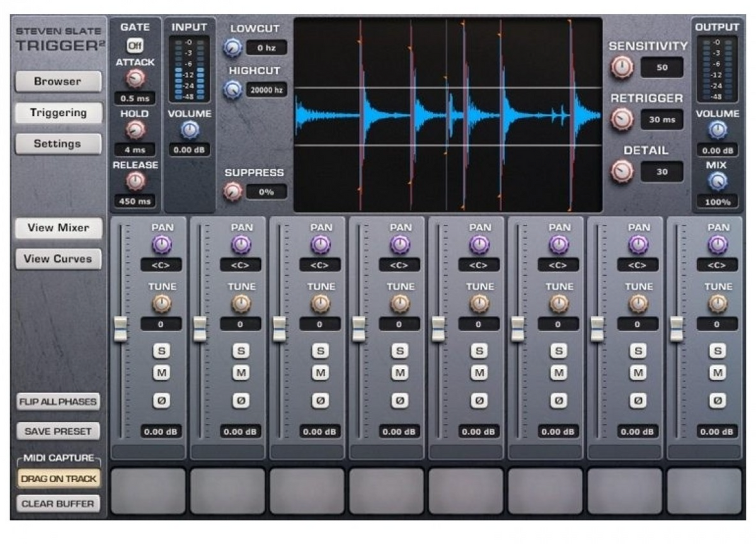The height and width of the screenshot is (544, 756).
Task: Click the Flip All Phases button
Action: (x=57, y=400)
